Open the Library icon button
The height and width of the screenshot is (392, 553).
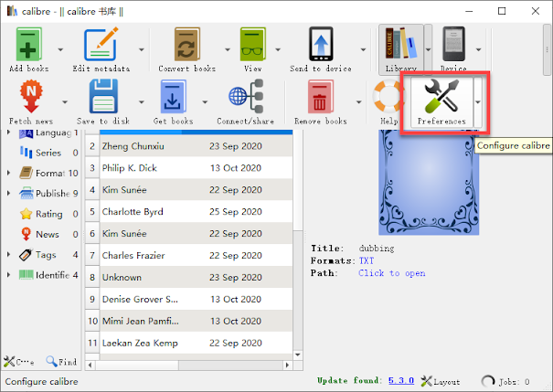[x=401, y=49]
